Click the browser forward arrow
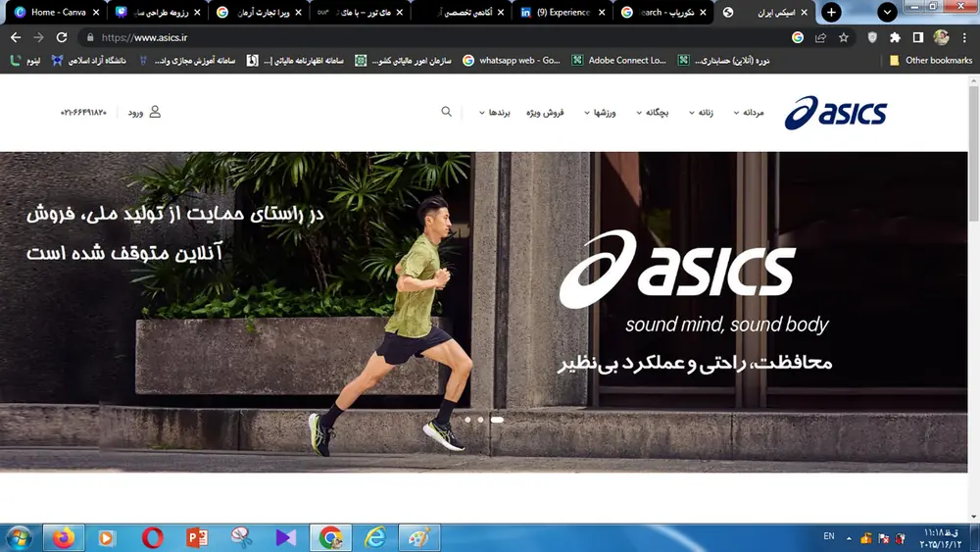This screenshot has height=552, width=980. pyautogui.click(x=39, y=37)
